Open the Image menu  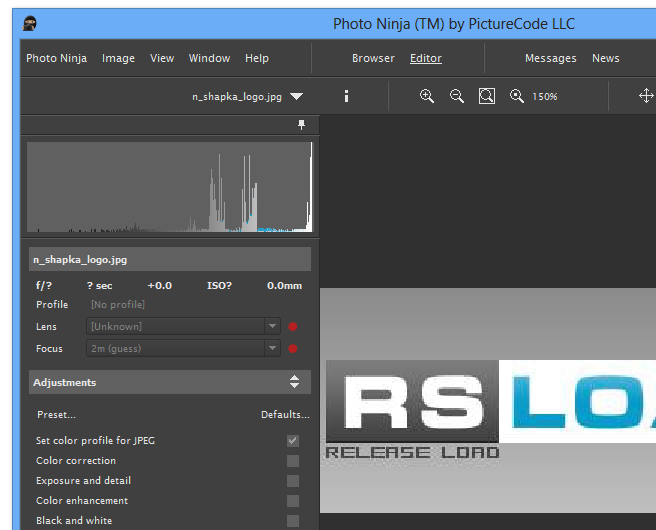[118, 58]
